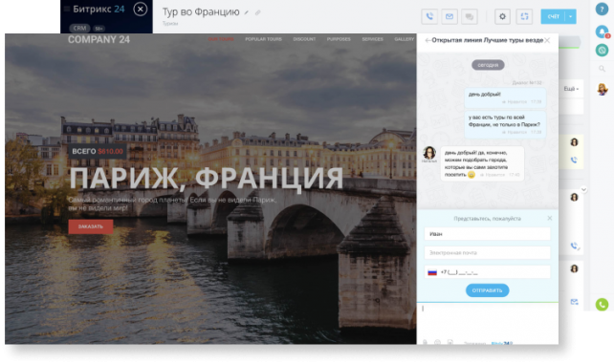The height and width of the screenshot is (364, 614).
Task: Open the hamburger menu next to Битрикс 24
Action: point(67,9)
